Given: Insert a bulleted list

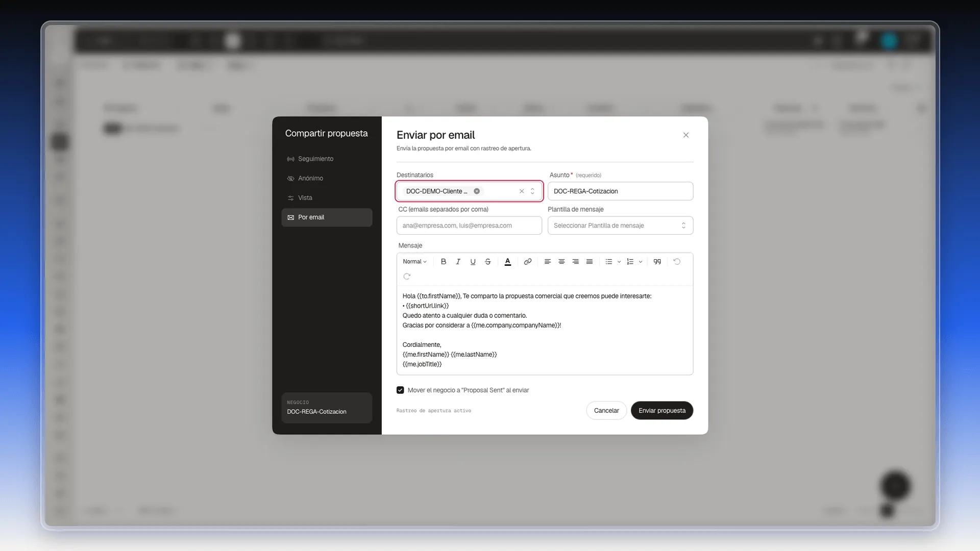Looking at the screenshot, I should click(x=608, y=262).
